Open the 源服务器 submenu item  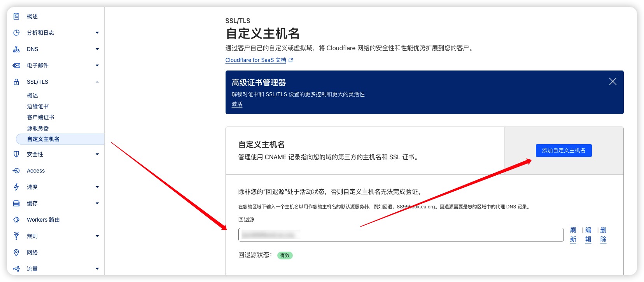38,128
